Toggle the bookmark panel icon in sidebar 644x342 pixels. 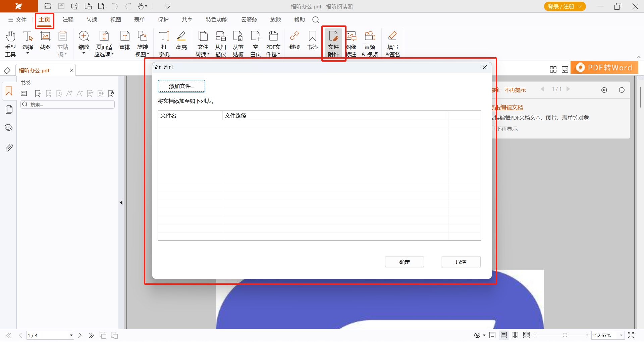[9, 91]
